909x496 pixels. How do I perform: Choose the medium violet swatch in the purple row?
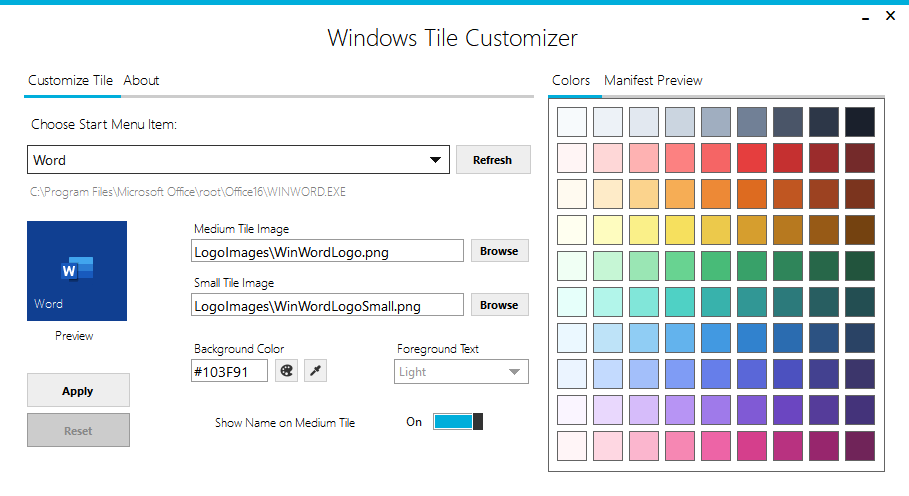(x=716, y=409)
